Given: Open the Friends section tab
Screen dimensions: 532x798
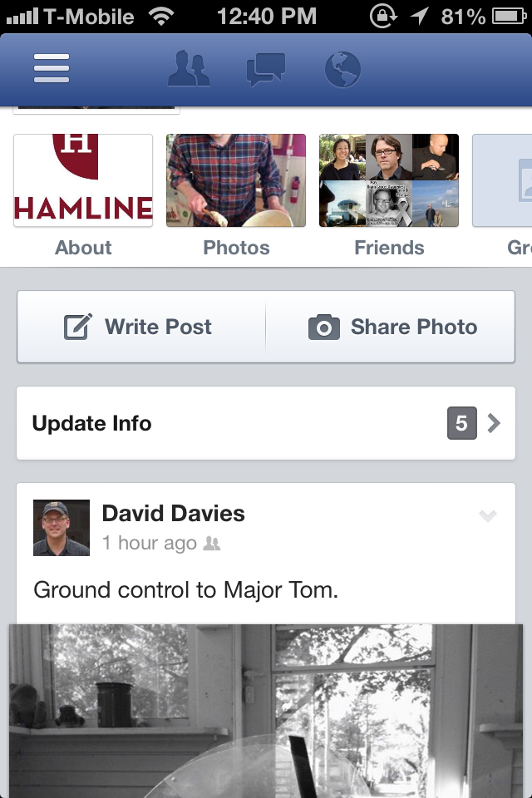Looking at the screenshot, I should pyautogui.click(x=389, y=248).
